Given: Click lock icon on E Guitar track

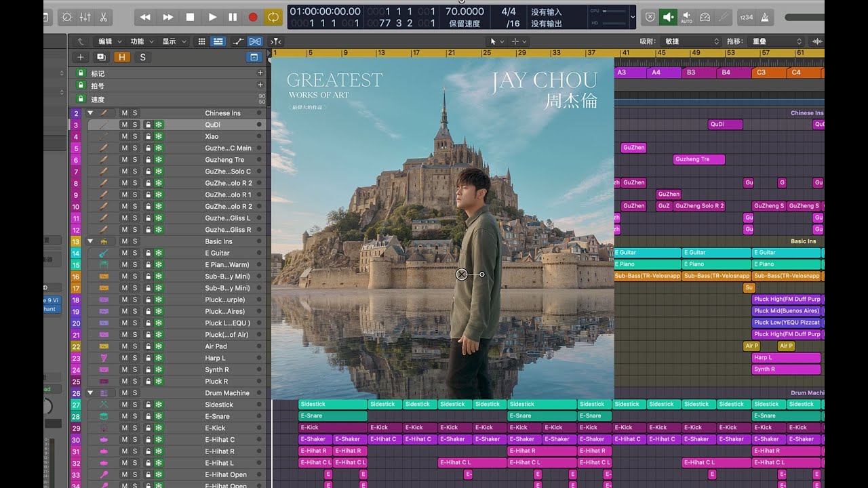Looking at the screenshot, I should pos(148,253).
